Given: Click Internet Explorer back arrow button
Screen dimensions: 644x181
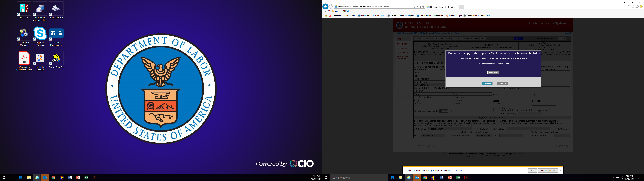Looking at the screenshot, I should (x=325, y=7).
